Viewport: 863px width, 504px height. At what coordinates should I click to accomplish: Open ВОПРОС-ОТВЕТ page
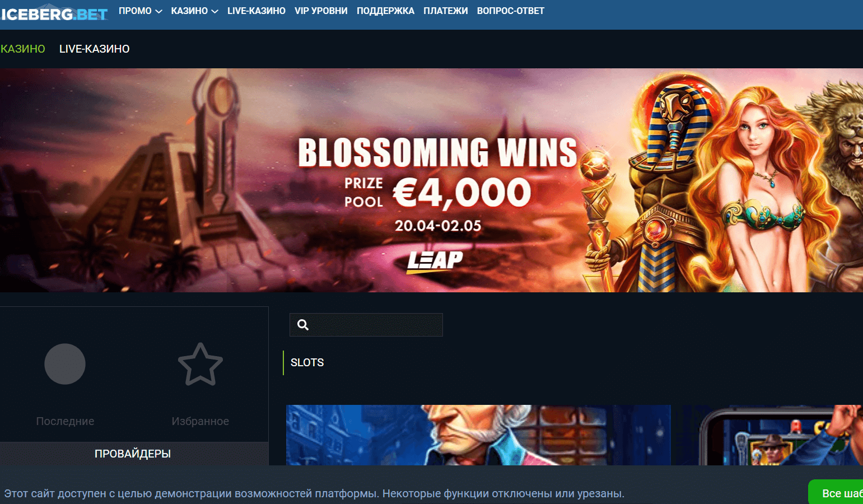point(511,11)
